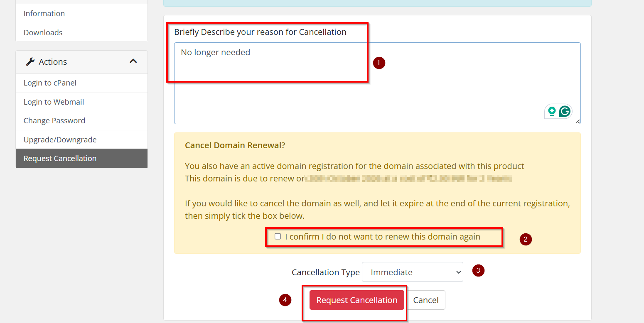Click the red number 2 annotation marker

(526, 239)
